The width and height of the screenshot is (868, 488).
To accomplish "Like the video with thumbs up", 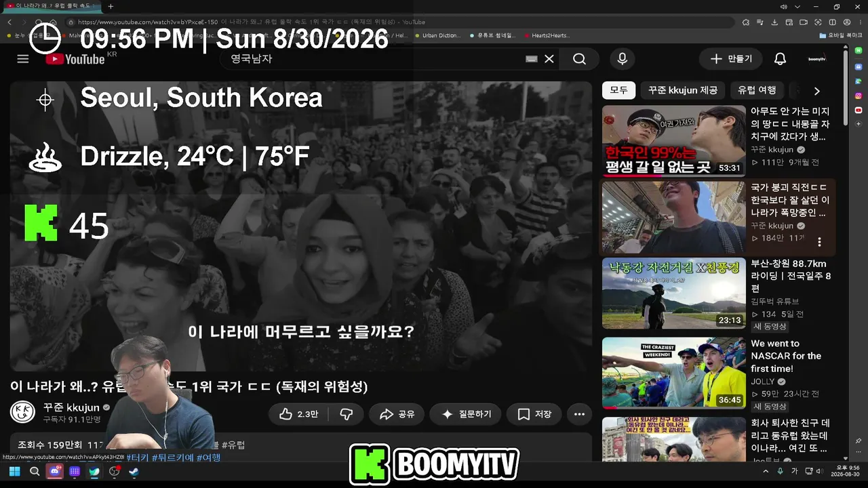I will tap(298, 414).
